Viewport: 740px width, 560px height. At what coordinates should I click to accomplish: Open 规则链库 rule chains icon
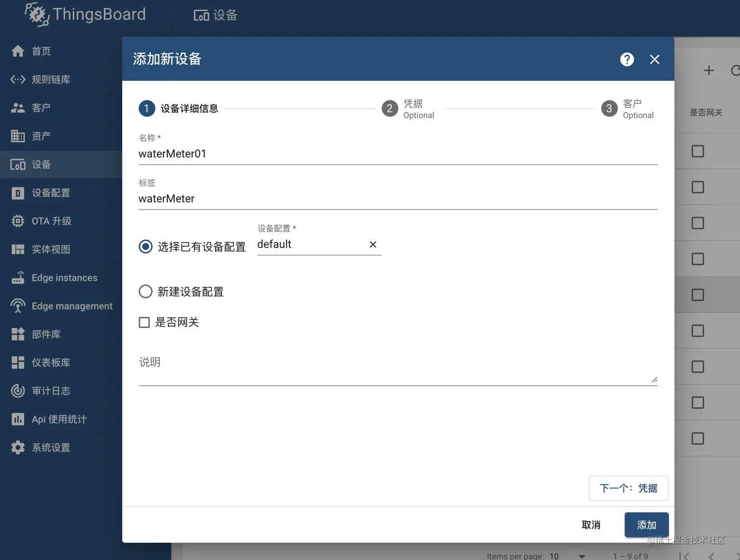pos(18,79)
